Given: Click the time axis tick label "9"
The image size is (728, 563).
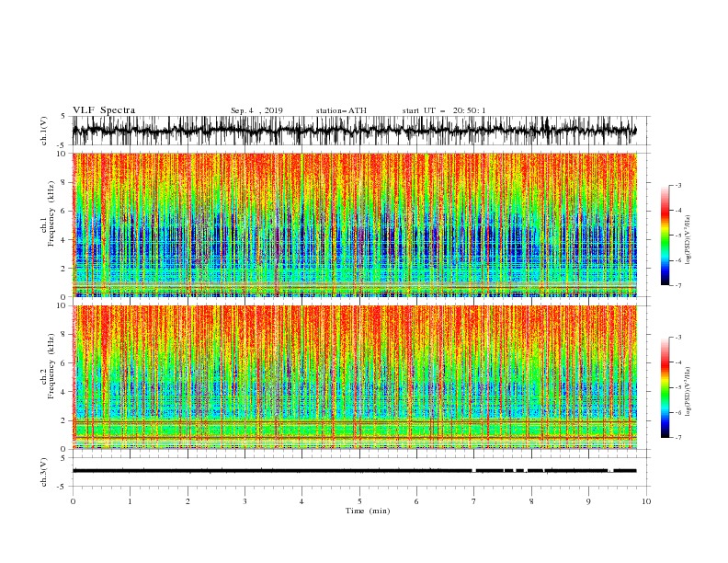Looking at the screenshot, I should pyautogui.click(x=588, y=501).
